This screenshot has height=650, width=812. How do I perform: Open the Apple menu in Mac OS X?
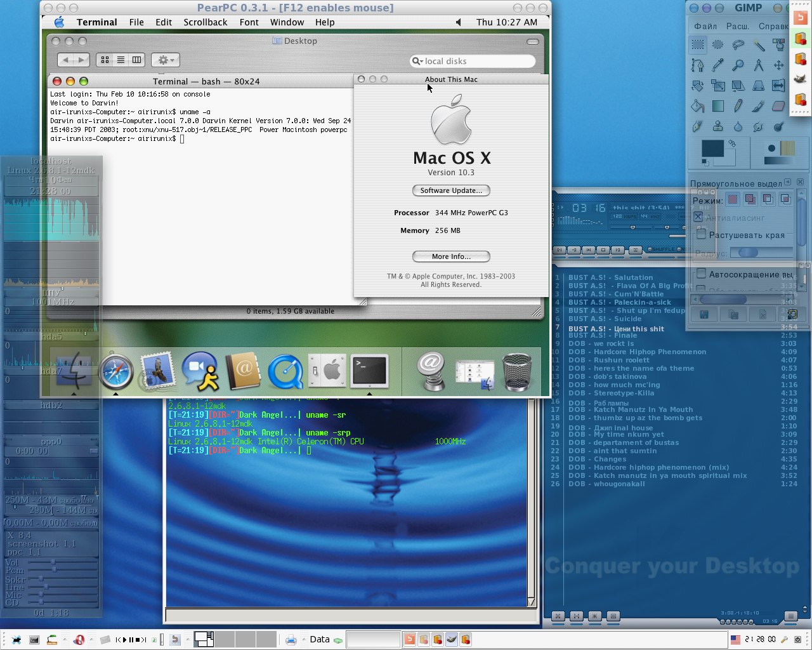pyautogui.click(x=59, y=22)
